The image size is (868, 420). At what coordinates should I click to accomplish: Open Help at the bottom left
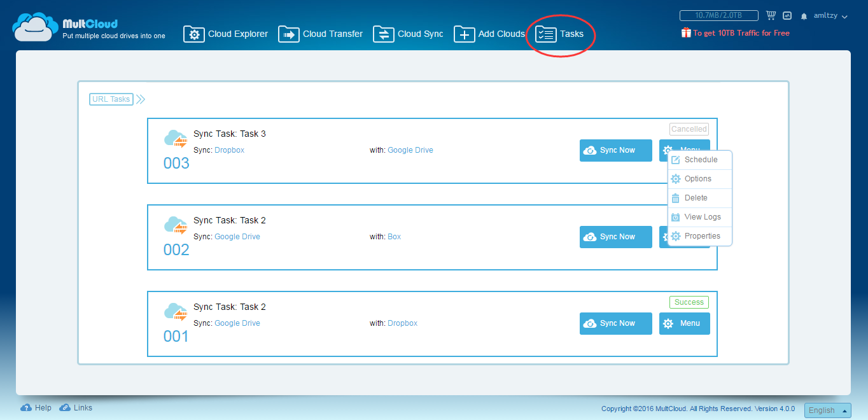click(36, 408)
